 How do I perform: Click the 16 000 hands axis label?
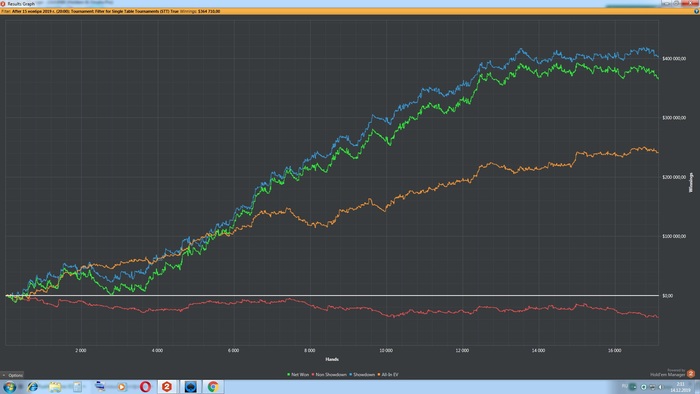coord(614,351)
